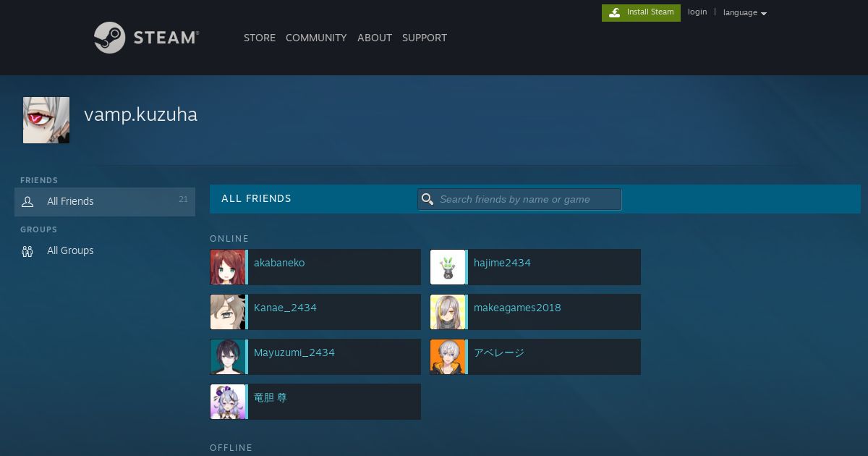The image size is (868, 456).
Task: Open hajime2434's avatar
Action: click(x=448, y=267)
